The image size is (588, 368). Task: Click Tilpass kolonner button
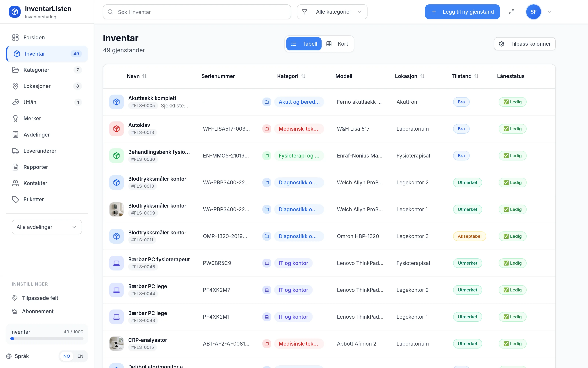(525, 44)
